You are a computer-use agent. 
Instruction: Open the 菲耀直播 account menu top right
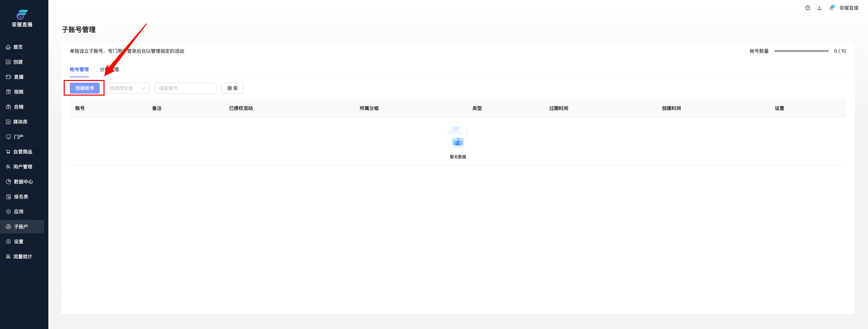(844, 8)
